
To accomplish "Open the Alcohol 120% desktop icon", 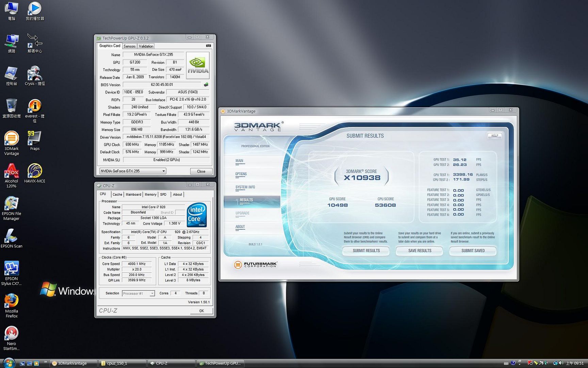I will click(x=12, y=175).
